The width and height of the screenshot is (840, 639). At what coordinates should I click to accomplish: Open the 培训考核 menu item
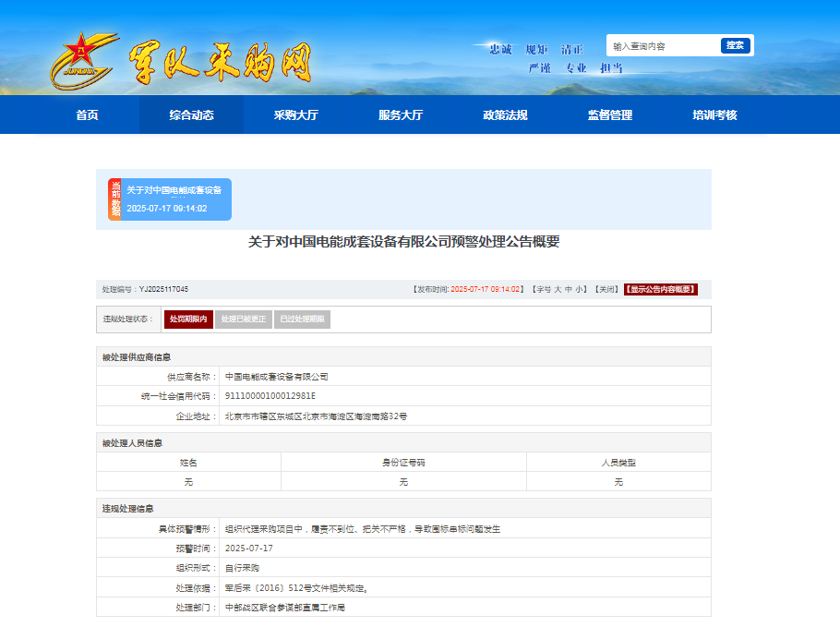click(715, 115)
